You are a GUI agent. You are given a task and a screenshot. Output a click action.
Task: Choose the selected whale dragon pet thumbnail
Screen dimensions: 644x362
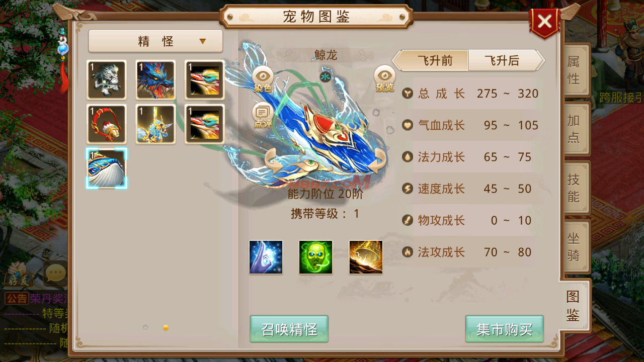[x=106, y=168]
